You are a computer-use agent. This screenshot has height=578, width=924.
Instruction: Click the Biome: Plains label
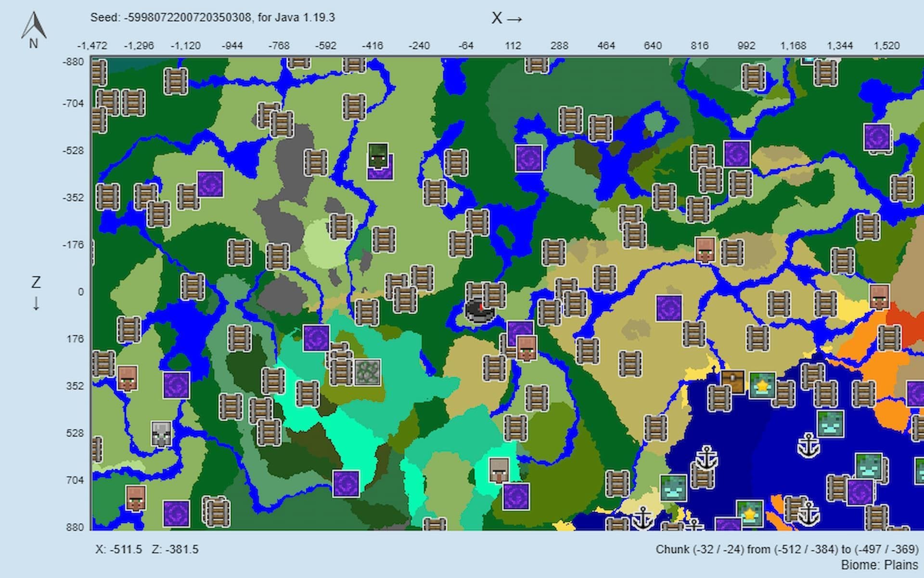tap(880, 565)
